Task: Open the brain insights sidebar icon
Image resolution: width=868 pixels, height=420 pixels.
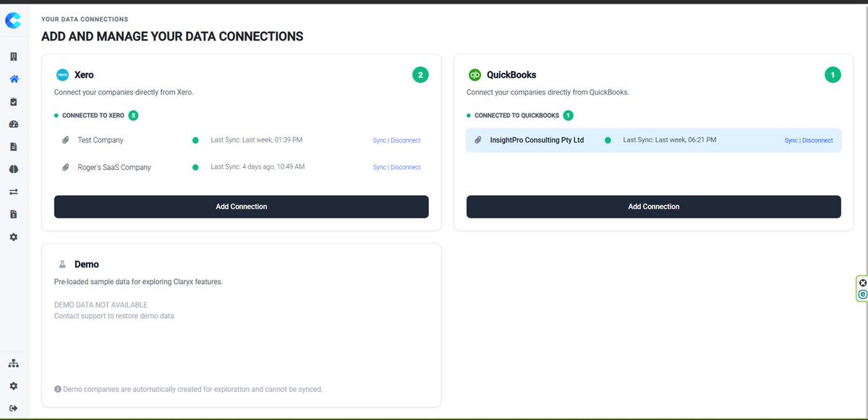Action: 13,169
